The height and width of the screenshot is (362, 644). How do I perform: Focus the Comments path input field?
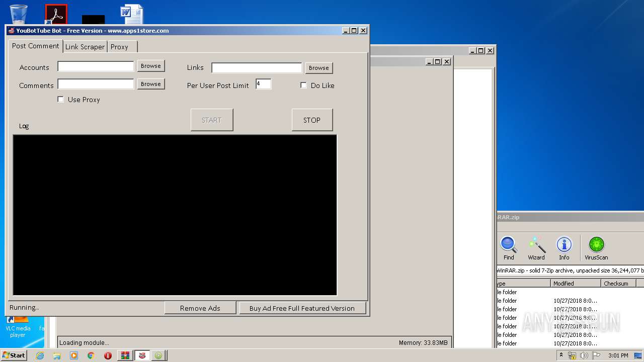click(96, 84)
